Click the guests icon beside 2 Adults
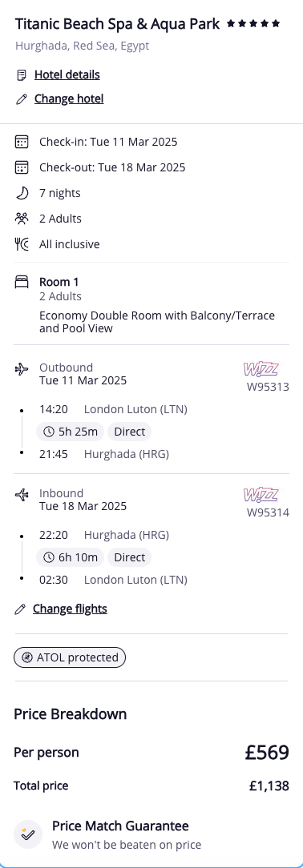Screen dimensions: 303x868 (x=21, y=218)
